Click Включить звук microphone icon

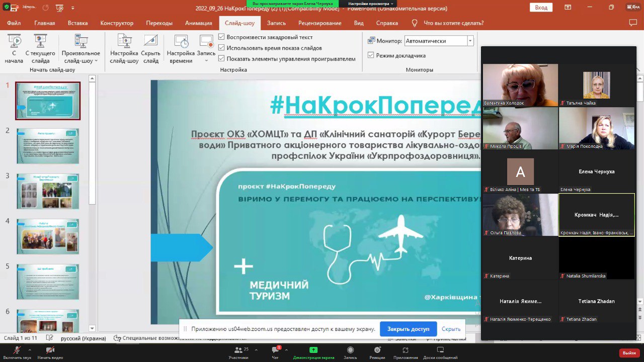[x=17, y=350]
